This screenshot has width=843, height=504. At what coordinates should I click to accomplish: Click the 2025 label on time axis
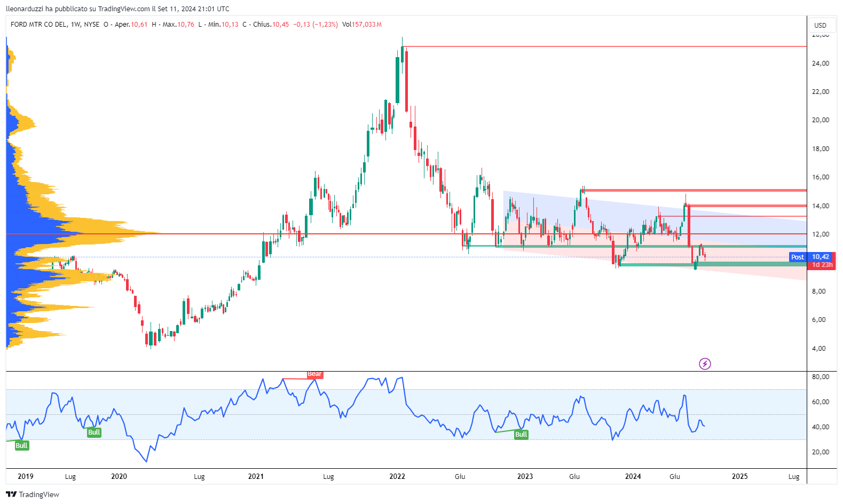739,476
